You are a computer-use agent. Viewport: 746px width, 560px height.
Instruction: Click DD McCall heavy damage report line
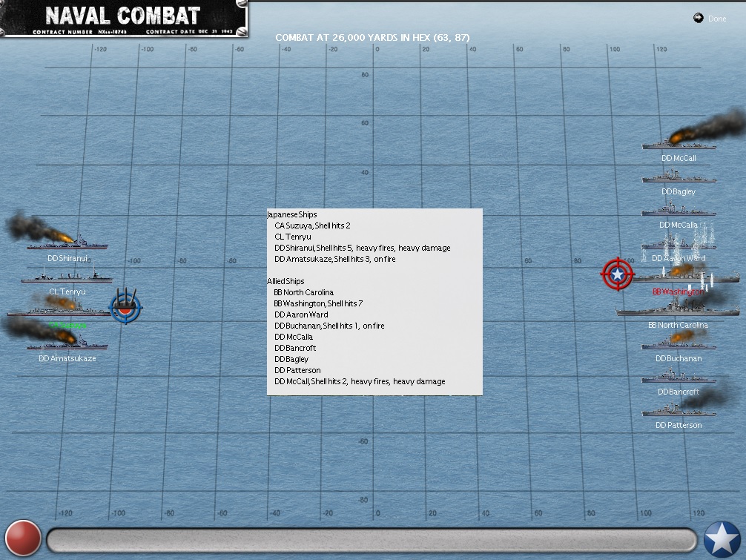pyautogui.click(x=360, y=381)
